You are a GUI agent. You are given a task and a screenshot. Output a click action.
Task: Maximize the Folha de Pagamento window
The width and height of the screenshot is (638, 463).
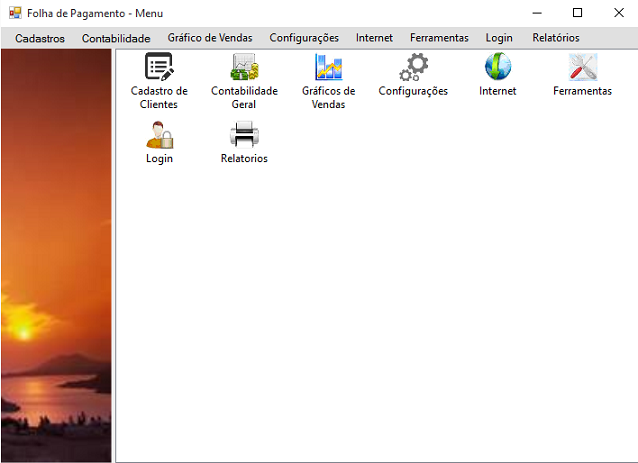[x=577, y=13]
